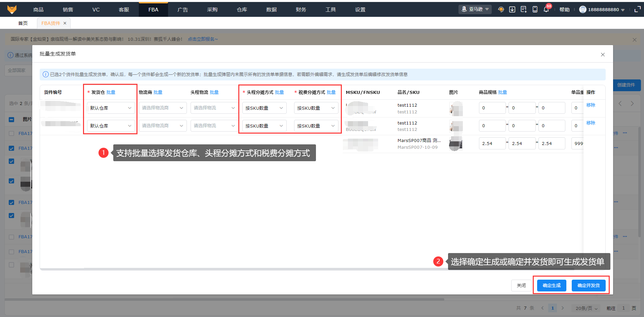The width and height of the screenshot is (644, 317).
Task: Open the download center icon
Action: click(512, 9)
